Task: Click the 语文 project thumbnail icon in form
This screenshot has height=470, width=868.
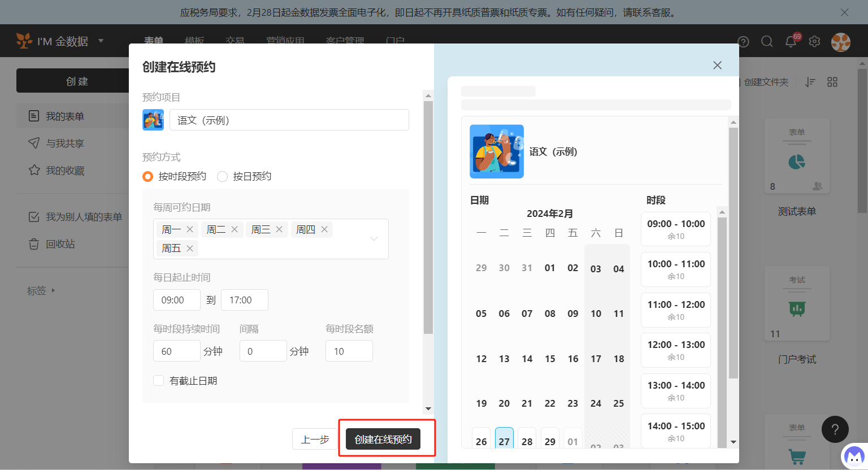Action: click(x=153, y=120)
